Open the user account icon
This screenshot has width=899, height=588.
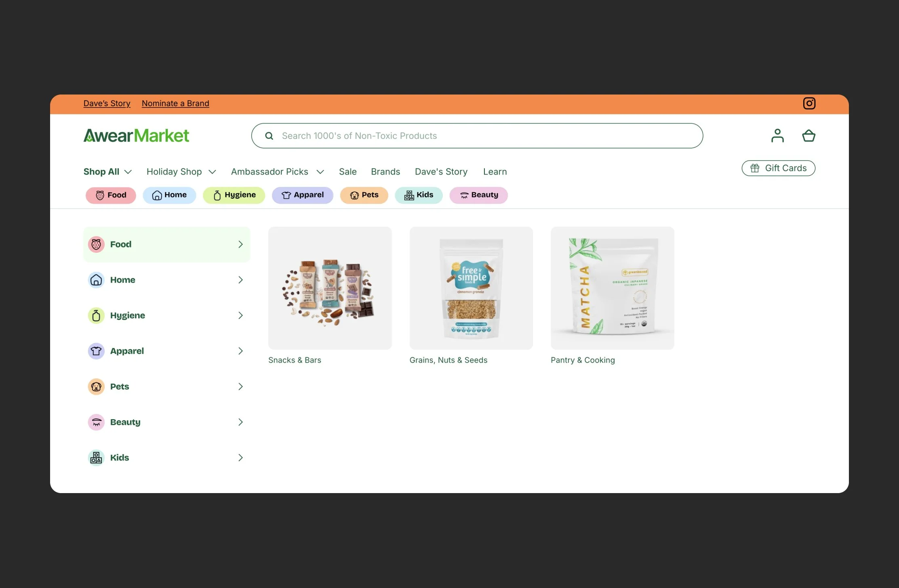[x=777, y=136]
